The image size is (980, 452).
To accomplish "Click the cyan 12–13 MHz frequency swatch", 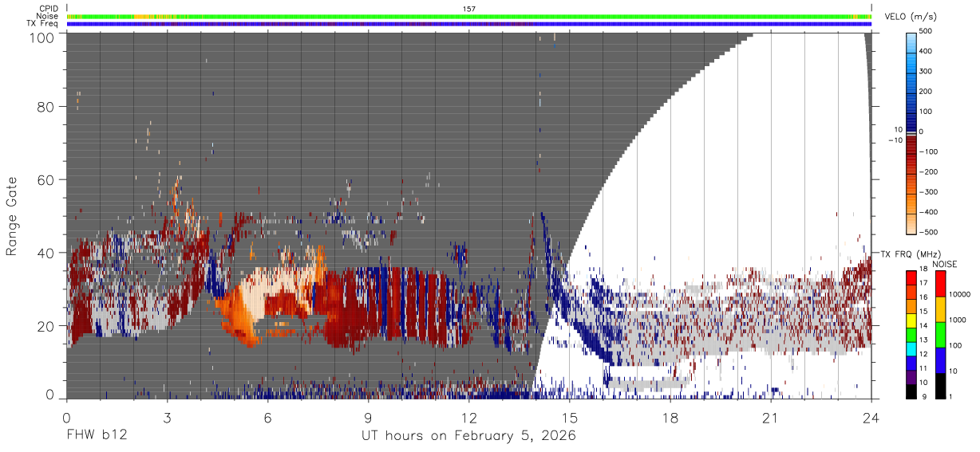I will click(x=911, y=349).
